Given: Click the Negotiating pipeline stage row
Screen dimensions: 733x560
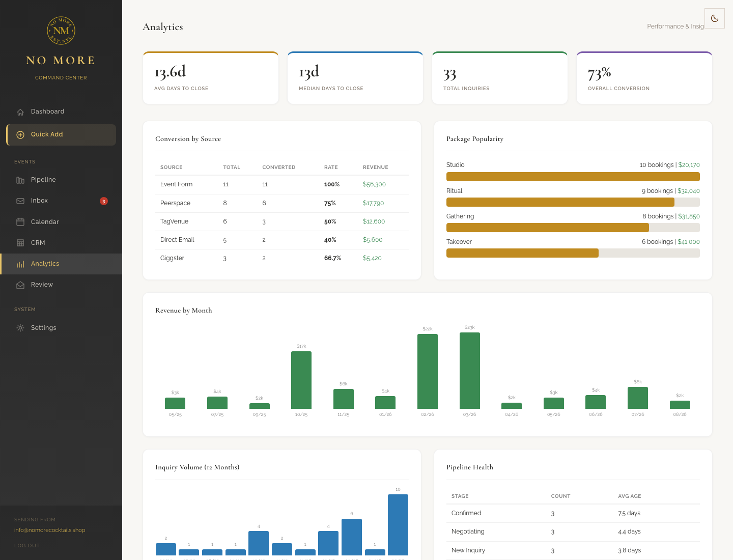Looking at the screenshot, I should 573,531.
